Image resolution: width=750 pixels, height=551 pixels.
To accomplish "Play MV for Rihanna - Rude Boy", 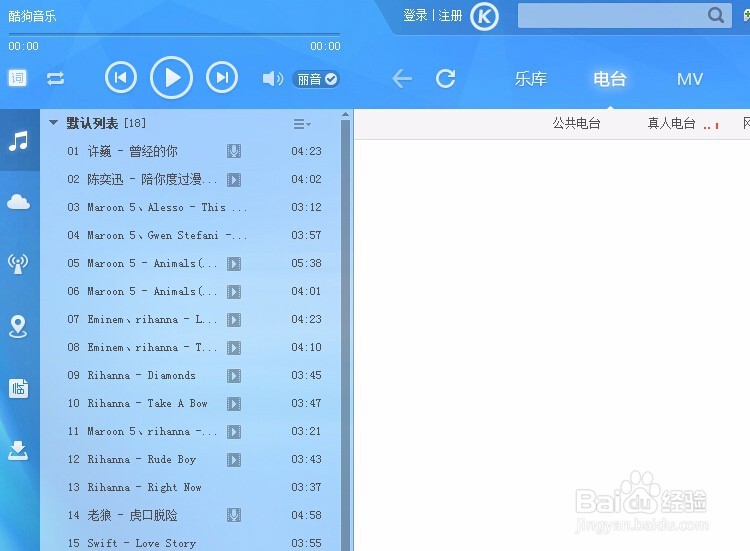I will click(x=234, y=460).
